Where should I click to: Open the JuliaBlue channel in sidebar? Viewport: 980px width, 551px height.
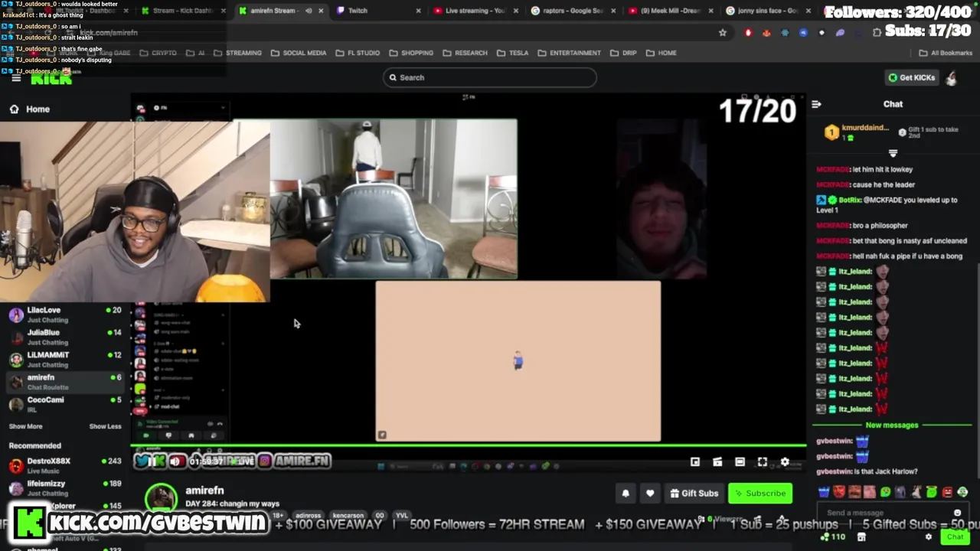coord(65,337)
